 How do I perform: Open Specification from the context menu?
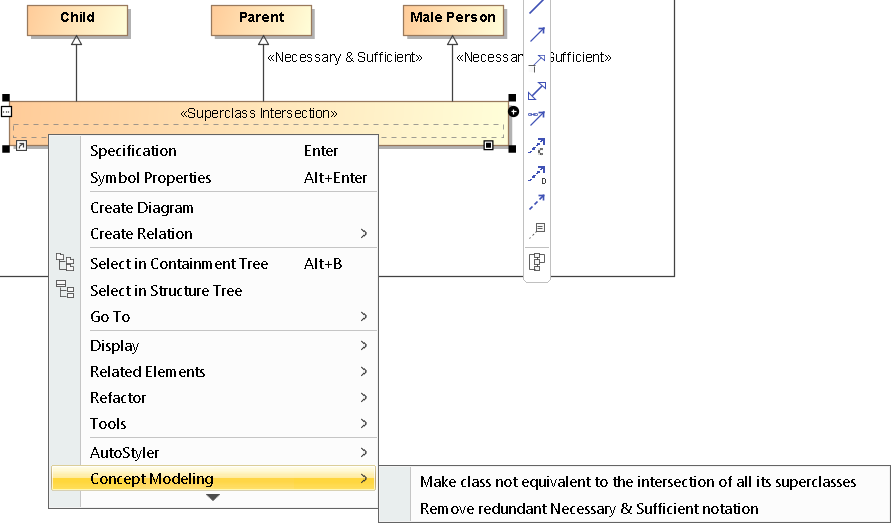(x=133, y=151)
